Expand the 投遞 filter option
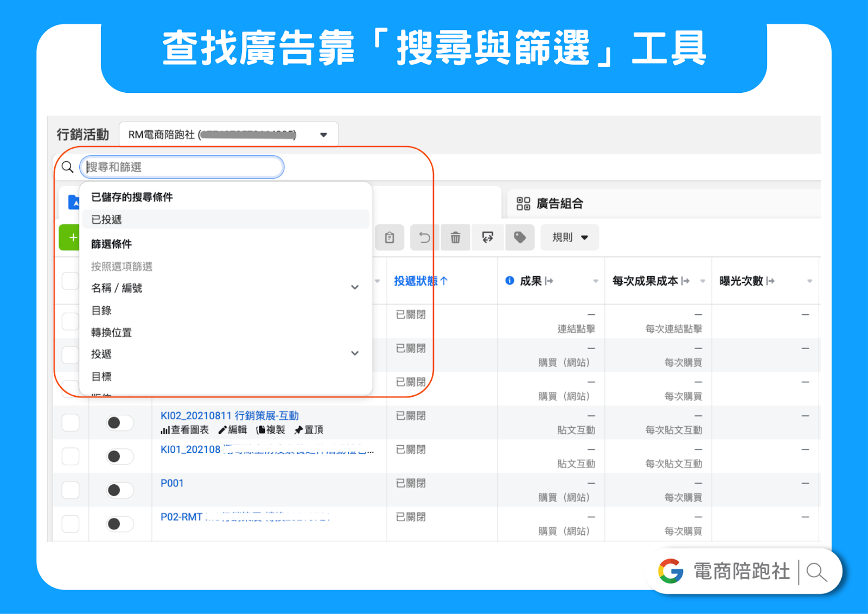 coord(226,354)
